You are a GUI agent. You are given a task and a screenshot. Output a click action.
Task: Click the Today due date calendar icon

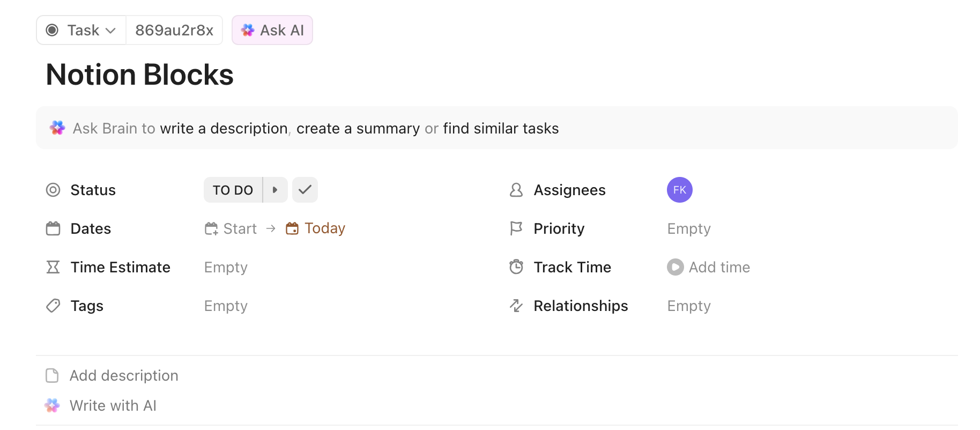(x=292, y=229)
